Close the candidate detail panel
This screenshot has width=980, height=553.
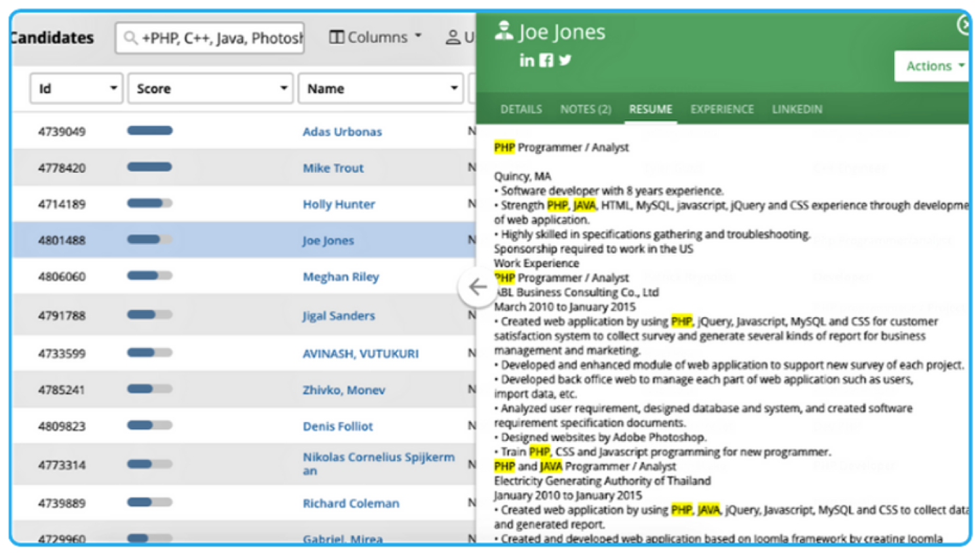pos(964,25)
